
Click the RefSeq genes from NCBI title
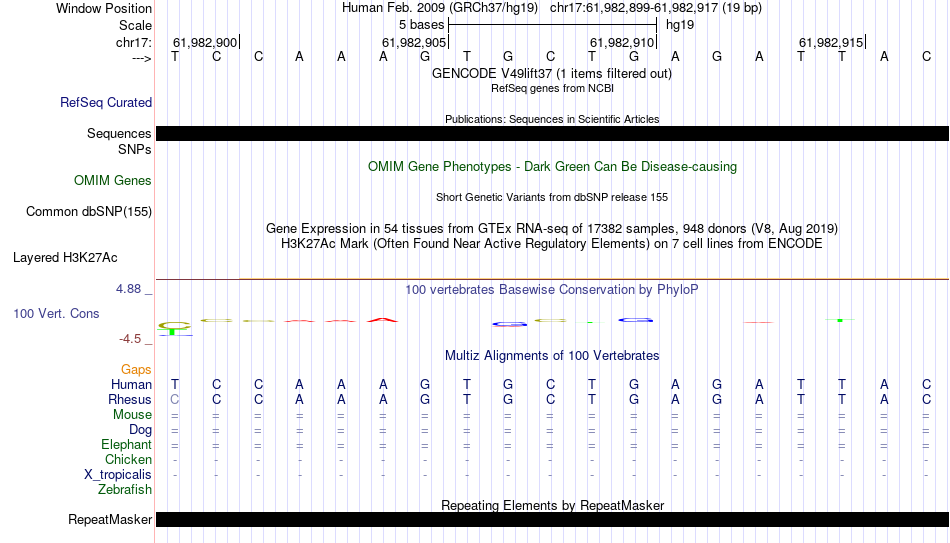552,88
